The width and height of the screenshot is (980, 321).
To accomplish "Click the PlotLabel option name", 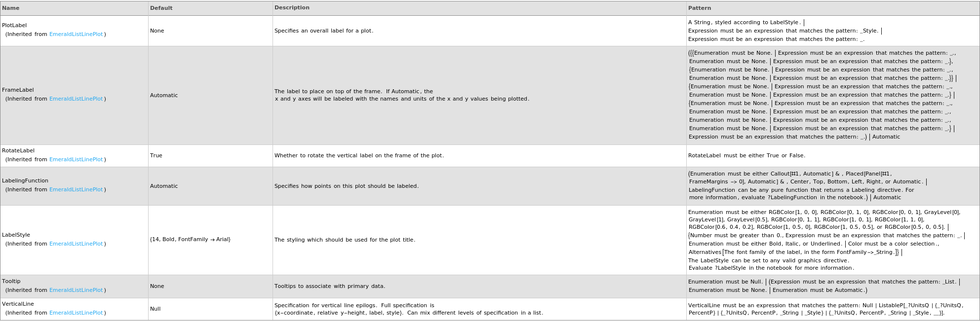I will [x=14, y=26].
